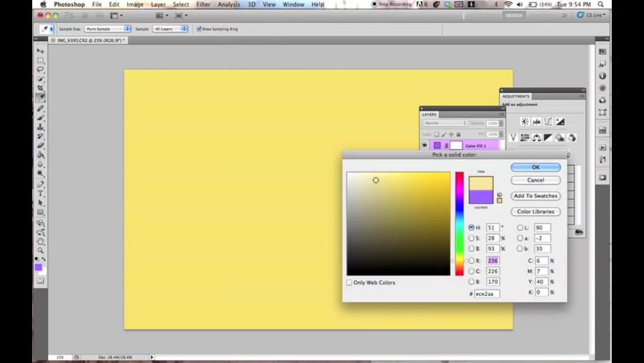Select the Quick Selection tool
This screenshot has height=363, width=644.
[40, 79]
